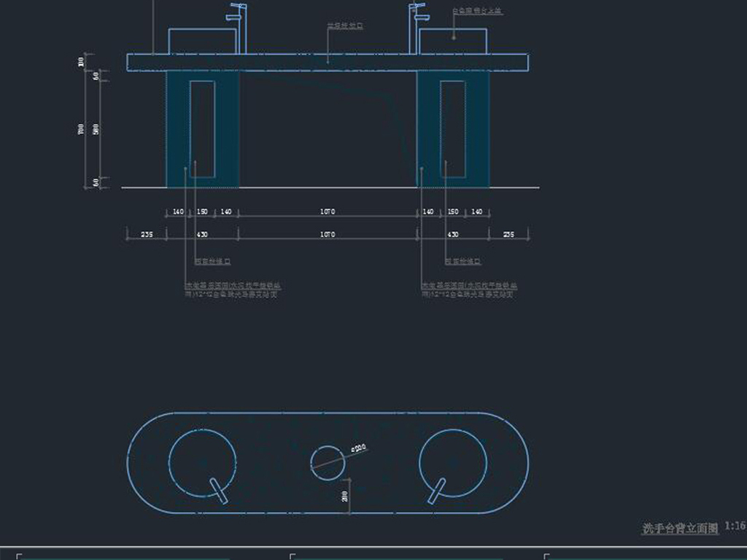
Task: Click the 430 dimension under left pedestal
Action: 202,234
